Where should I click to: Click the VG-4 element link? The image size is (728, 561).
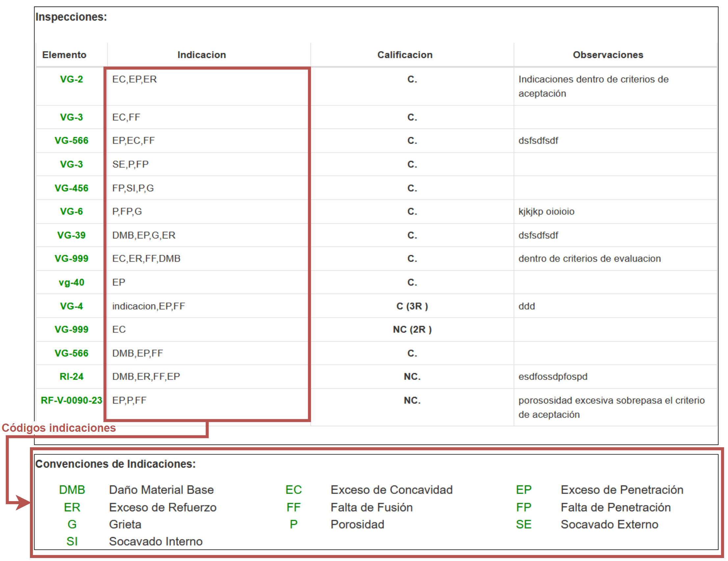(71, 306)
